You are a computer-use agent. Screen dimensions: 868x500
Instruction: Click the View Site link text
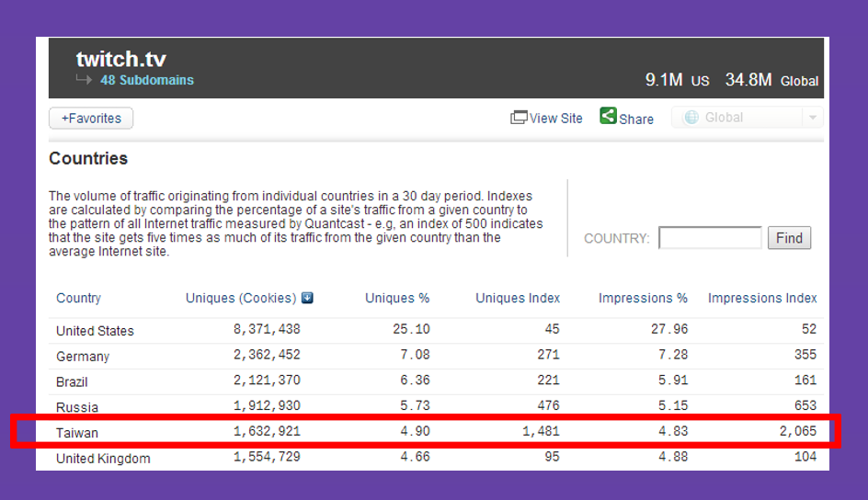pyautogui.click(x=555, y=119)
